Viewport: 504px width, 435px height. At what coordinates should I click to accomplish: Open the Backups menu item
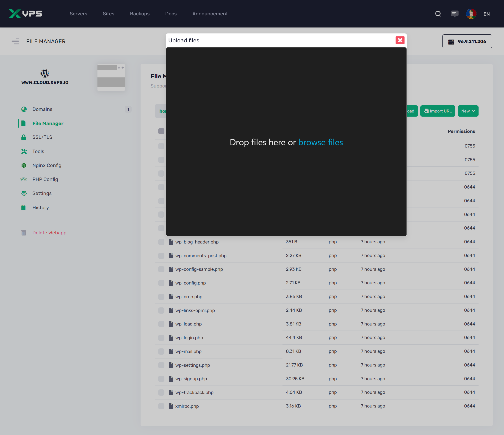[x=140, y=14]
